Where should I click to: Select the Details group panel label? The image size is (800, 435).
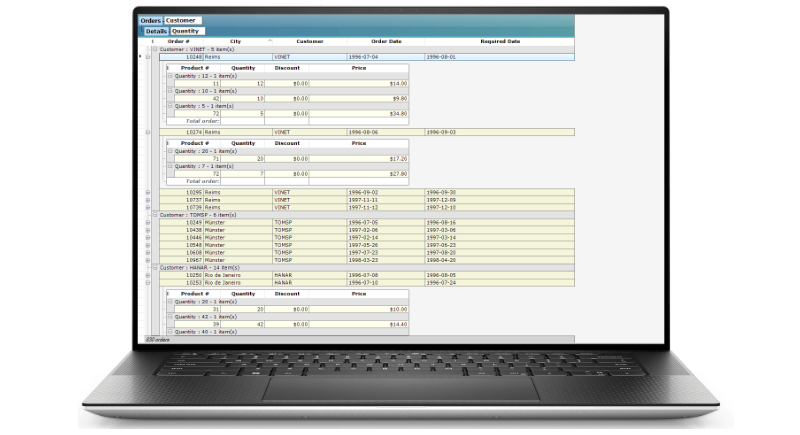[156, 31]
